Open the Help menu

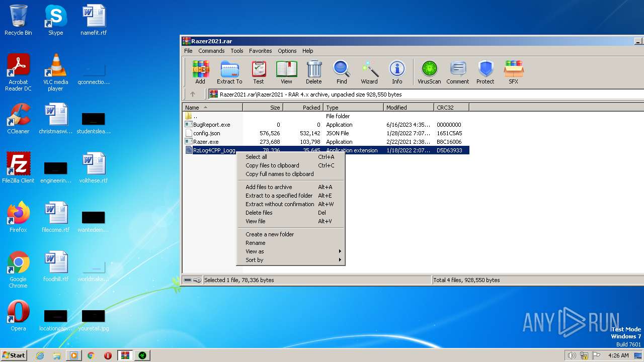tap(307, 51)
